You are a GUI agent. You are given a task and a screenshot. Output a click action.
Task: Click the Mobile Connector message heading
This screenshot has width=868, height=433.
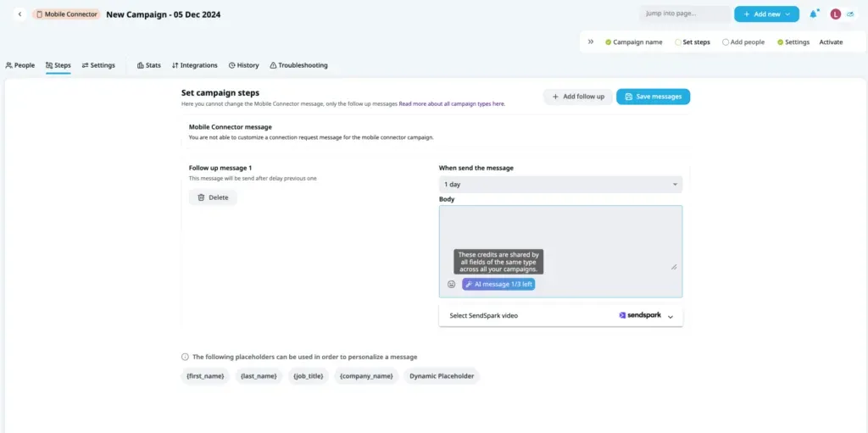click(231, 127)
